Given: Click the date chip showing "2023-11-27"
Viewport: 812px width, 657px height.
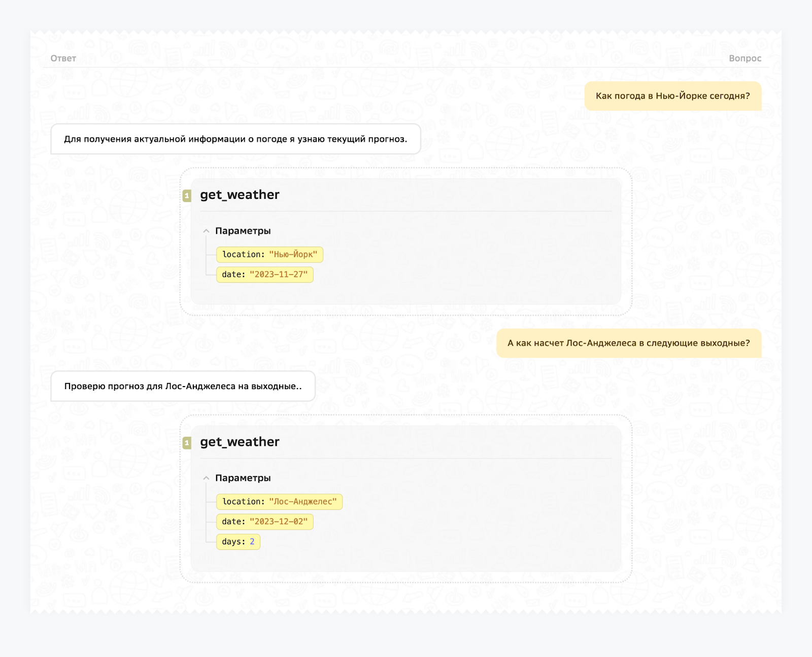Looking at the screenshot, I should [x=265, y=274].
